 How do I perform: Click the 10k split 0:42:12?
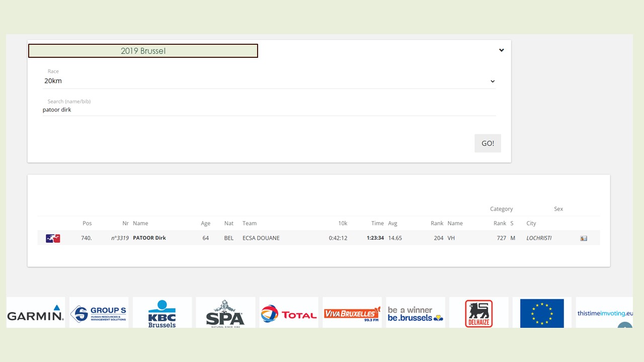pos(338,238)
